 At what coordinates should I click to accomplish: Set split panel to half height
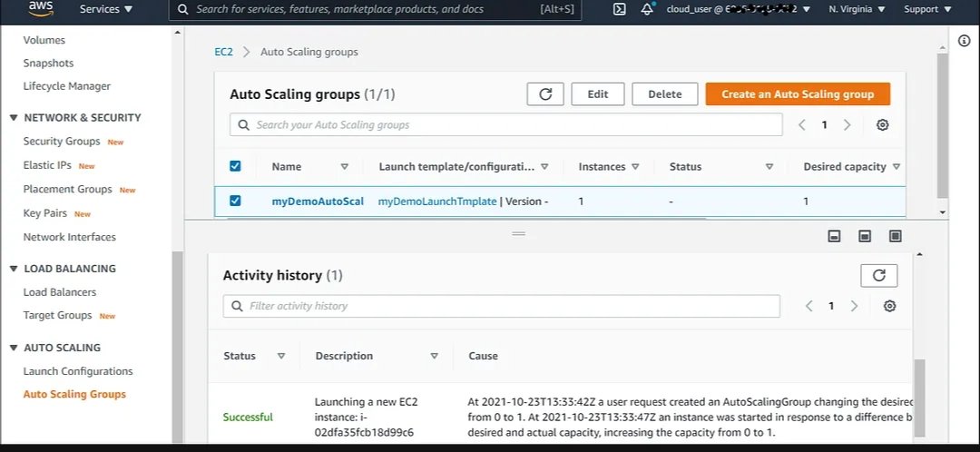point(865,236)
